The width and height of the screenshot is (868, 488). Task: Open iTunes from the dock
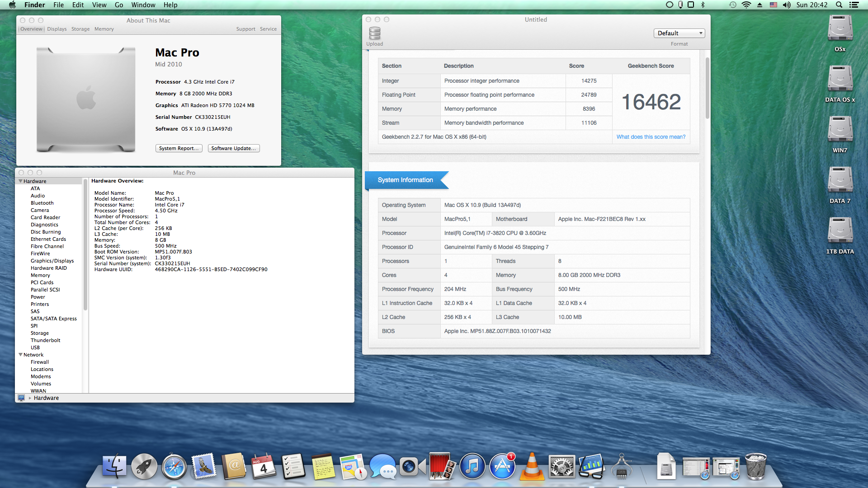(x=472, y=467)
